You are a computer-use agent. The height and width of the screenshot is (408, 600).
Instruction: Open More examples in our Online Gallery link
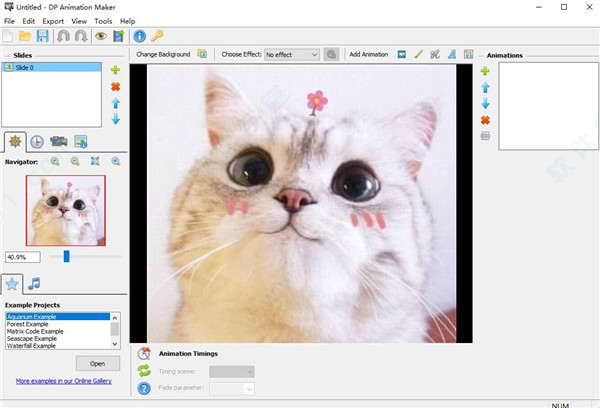(64, 381)
